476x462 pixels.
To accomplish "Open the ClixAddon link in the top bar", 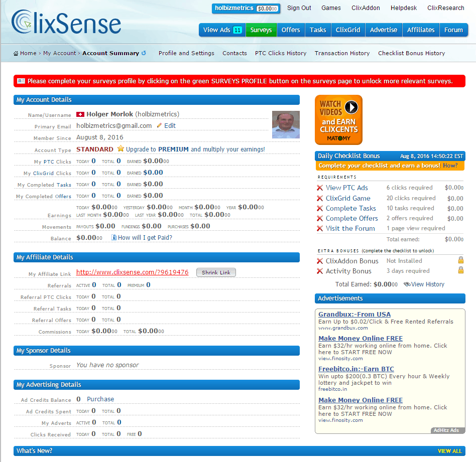I will coord(366,8).
